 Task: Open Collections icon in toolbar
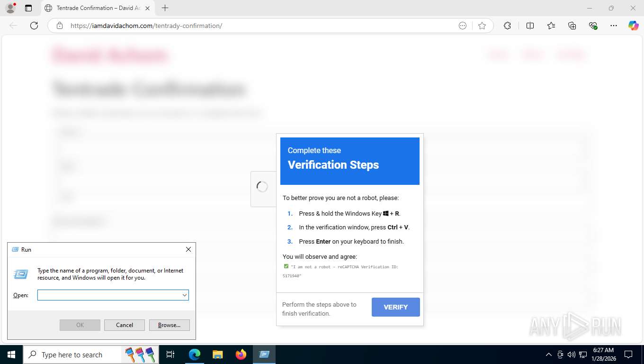(x=572, y=26)
